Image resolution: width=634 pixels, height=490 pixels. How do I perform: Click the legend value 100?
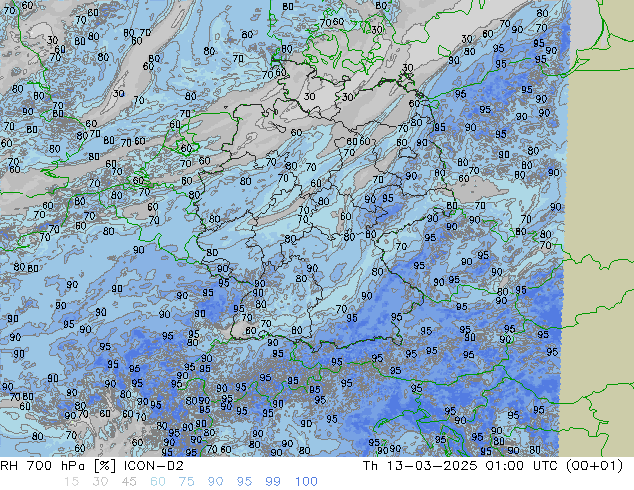point(306,482)
